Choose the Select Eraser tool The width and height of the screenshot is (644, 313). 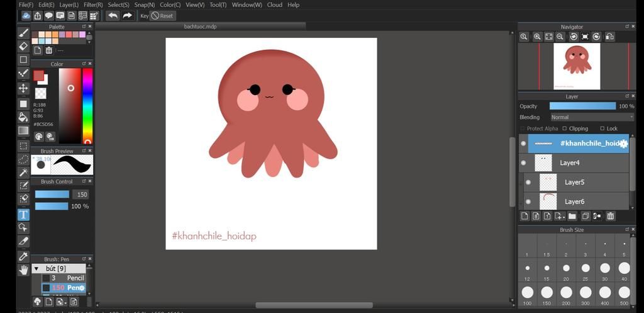point(23,199)
